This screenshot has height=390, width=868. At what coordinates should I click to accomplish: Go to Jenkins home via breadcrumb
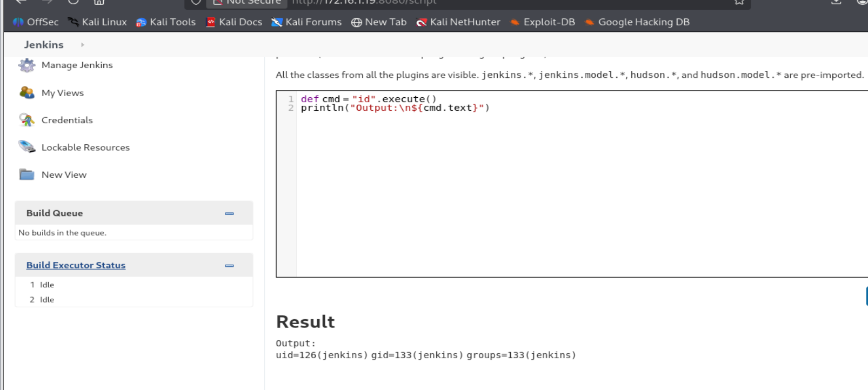coord(44,45)
